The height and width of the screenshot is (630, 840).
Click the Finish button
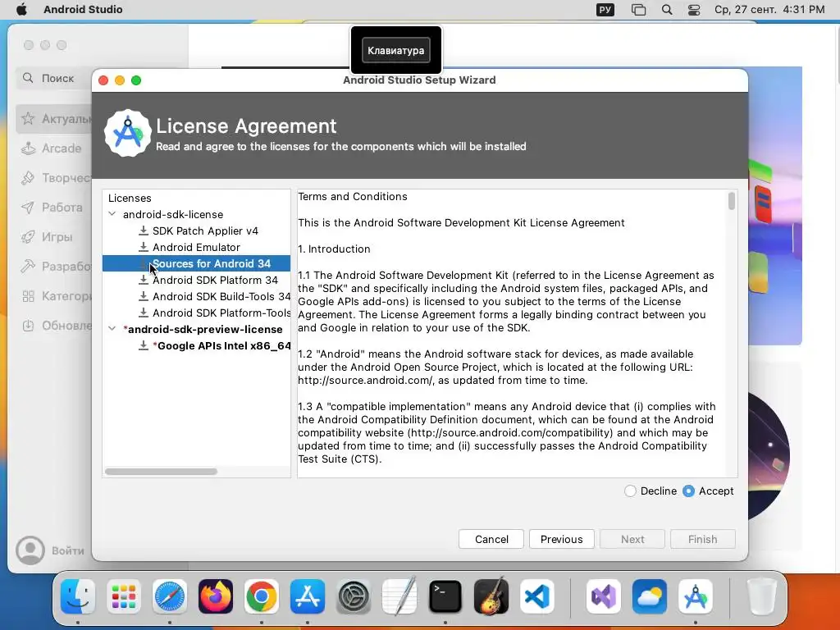[702, 539]
